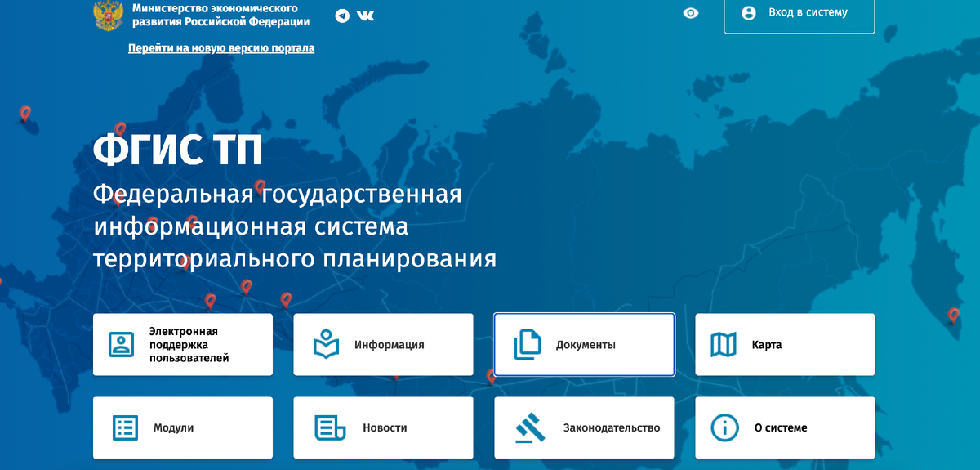Open the О системе tile
Screen dimensions: 980x470
(x=785, y=427)
